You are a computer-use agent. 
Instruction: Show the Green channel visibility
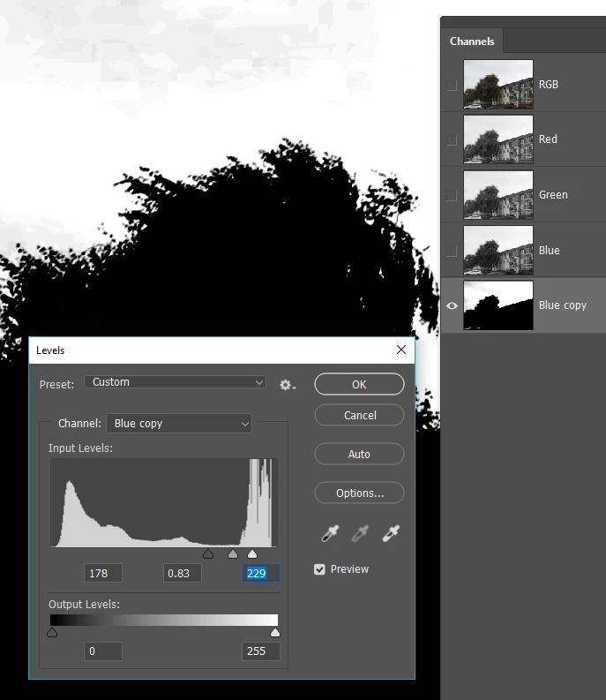pyautogui.click(x=452, y=195)
